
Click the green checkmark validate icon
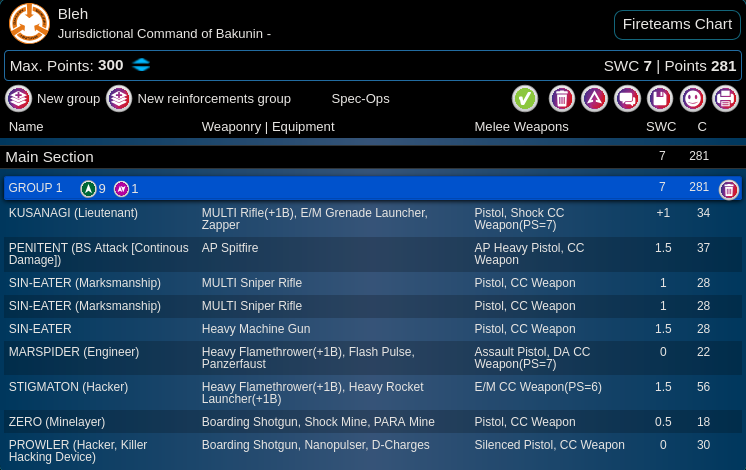pyautogui.click(x=525, y=99)
